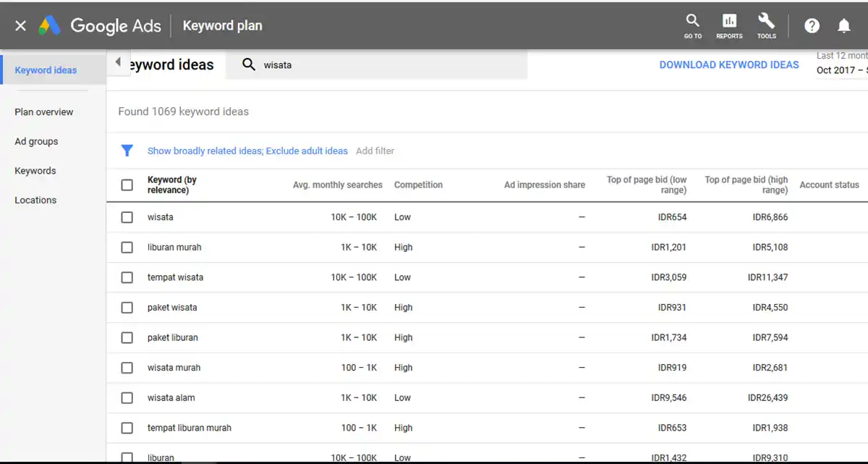This screenshot has width=868, height=464.
Task: Check notifications via the bell icon
Action: [x=843, y=25]
